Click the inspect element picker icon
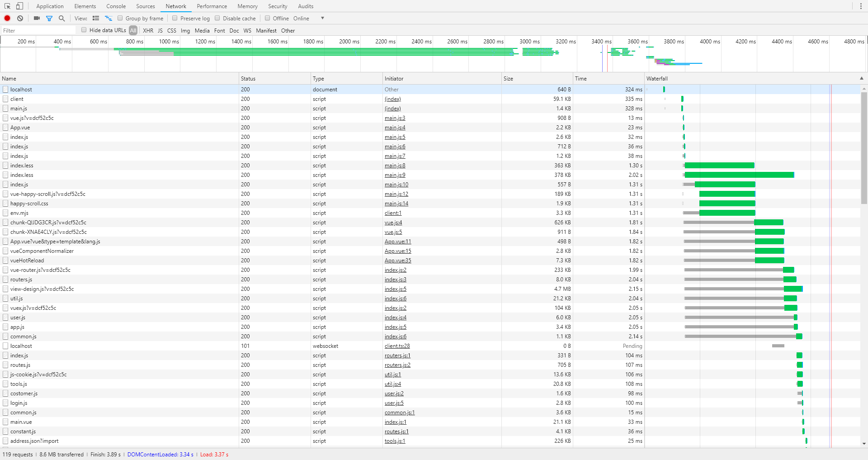Image resolution: width=868 pixels, height=460 pixels. click(x=8, y=6)
